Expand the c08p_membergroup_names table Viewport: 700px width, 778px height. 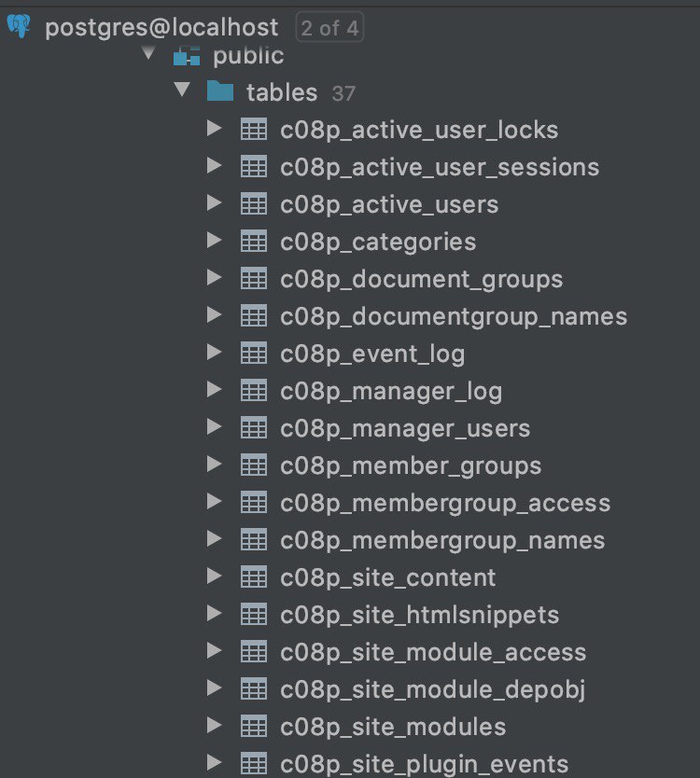[x=214, y=538]
